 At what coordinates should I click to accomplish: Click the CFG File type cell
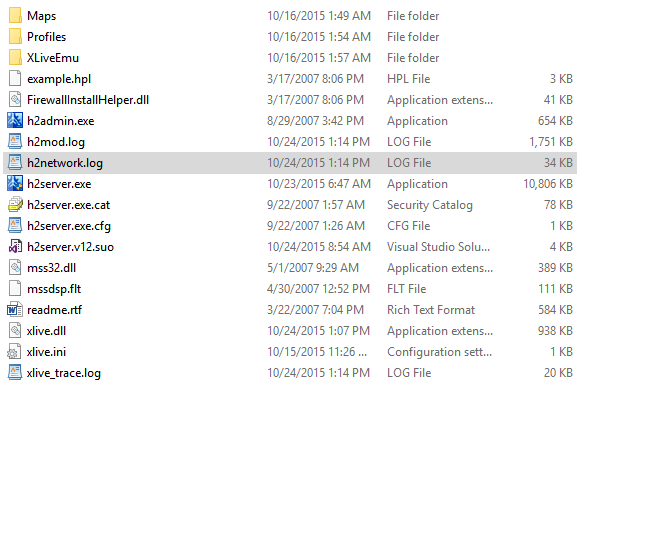[409, 226]
